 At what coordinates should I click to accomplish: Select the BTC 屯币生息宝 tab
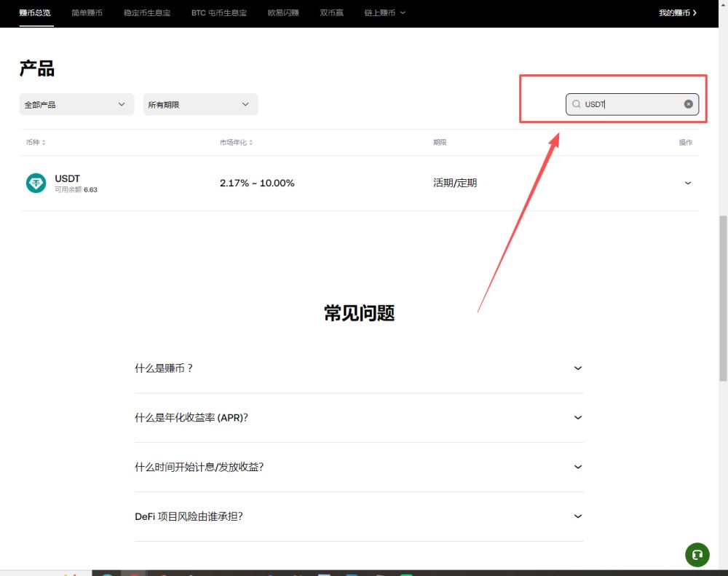pos(218,13)
